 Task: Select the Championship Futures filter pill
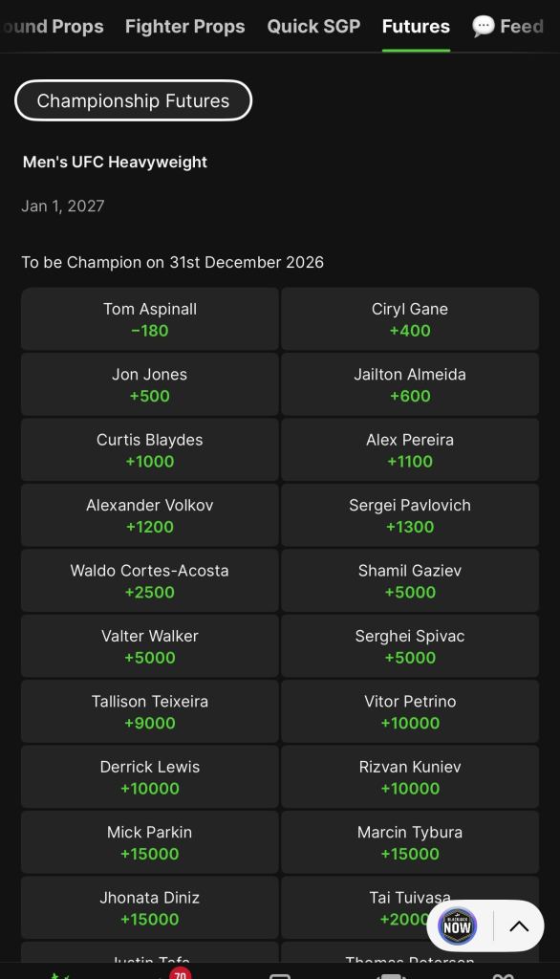click(133, 100)
